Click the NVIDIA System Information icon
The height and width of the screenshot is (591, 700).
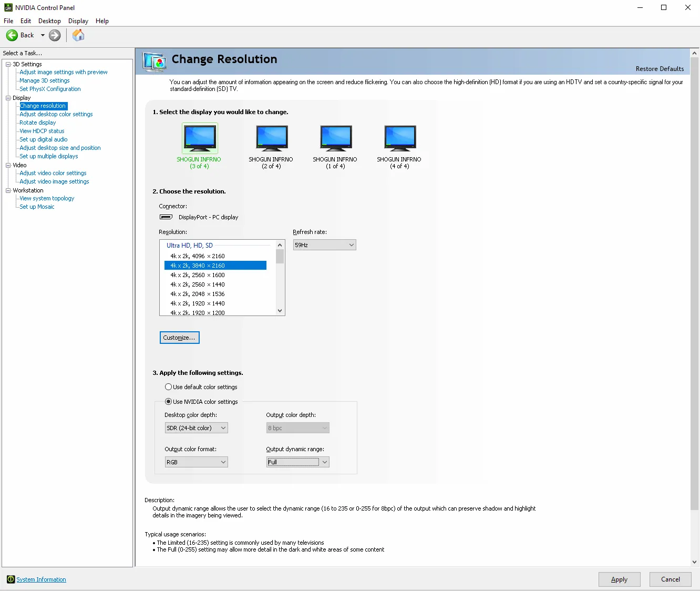[11, 579]
